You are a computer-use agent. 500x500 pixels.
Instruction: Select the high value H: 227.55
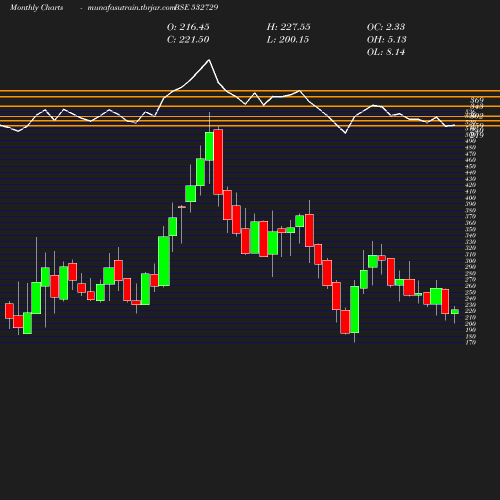coord(288,27)
